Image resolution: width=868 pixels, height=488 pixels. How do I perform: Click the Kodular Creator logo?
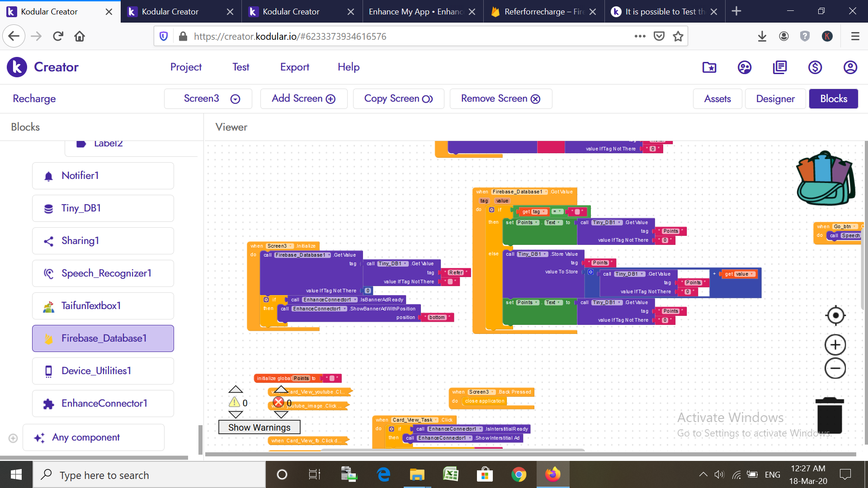pos(43,67)
